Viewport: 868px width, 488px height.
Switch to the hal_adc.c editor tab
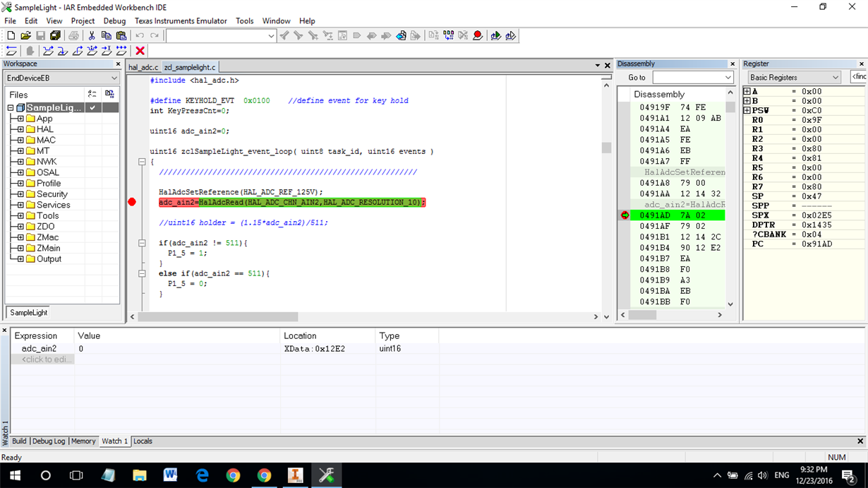pyautogui.click(x=143, y=67)
